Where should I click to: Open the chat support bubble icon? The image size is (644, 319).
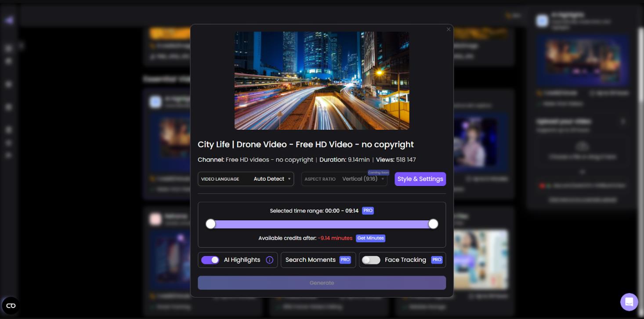[629, 302]
